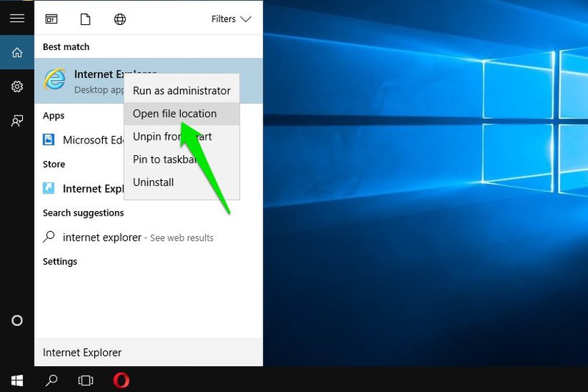Click the Cortana circle icon in sidebar
The height and width of the screenshot is (392, 588).
pyautogui.click(x=17, y=321)
